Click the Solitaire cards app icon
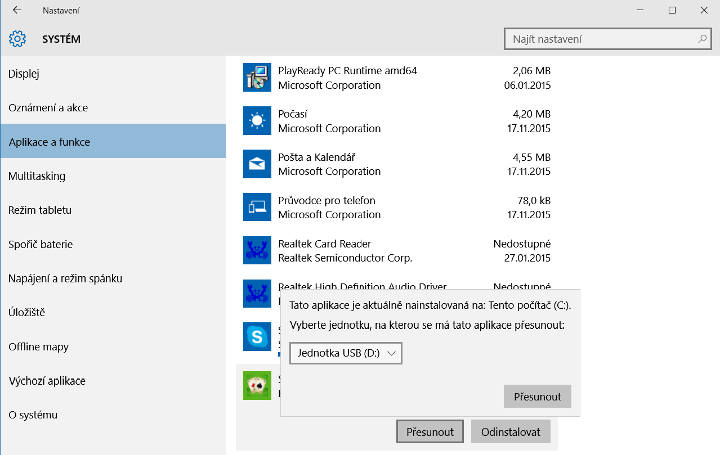This screenshot has width=720, height=455. click(x=257, y=385)
